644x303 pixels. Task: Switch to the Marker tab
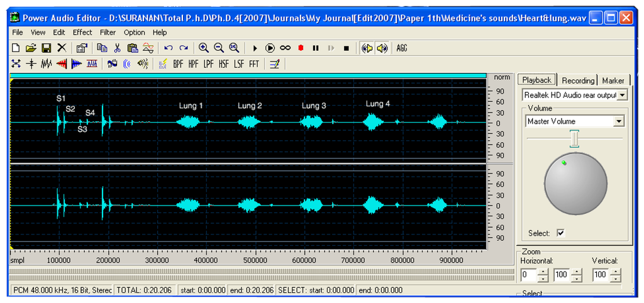(x=613, y=80)
